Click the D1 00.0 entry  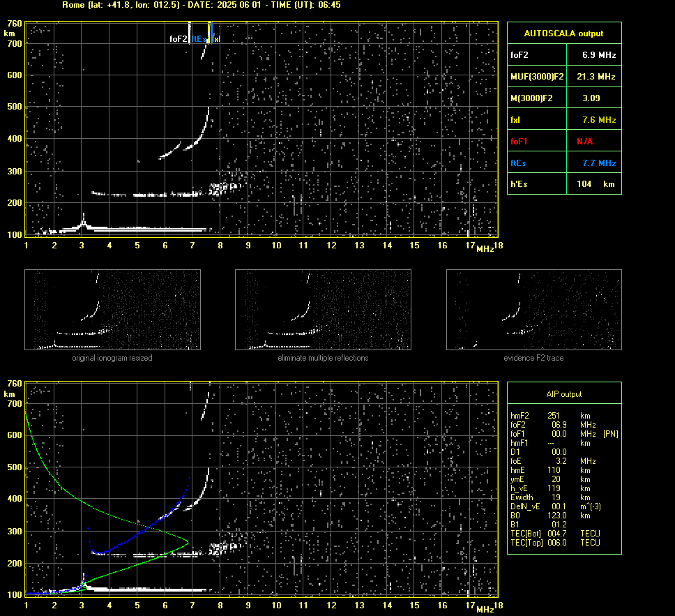pyautogui.click(x=538, y=452)
